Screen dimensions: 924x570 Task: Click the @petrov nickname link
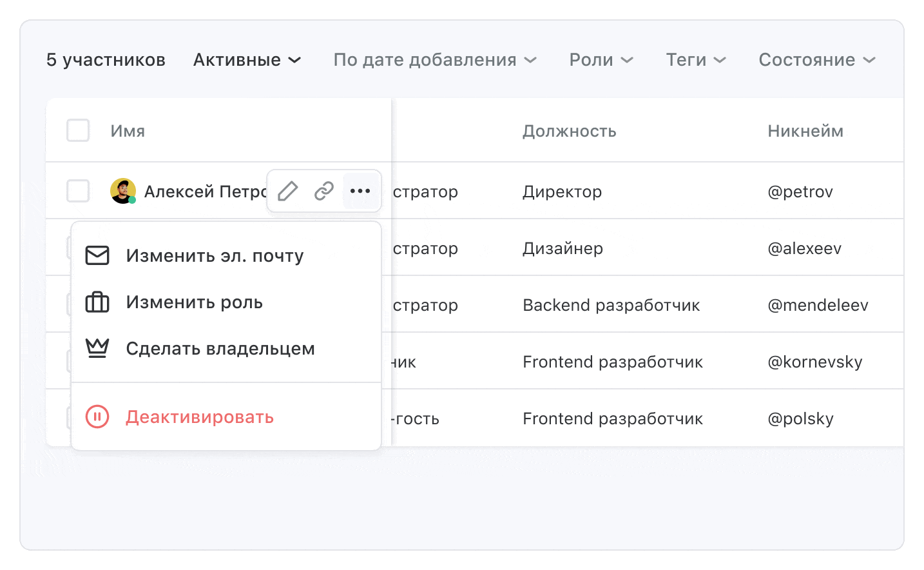(x=801, y=191)
